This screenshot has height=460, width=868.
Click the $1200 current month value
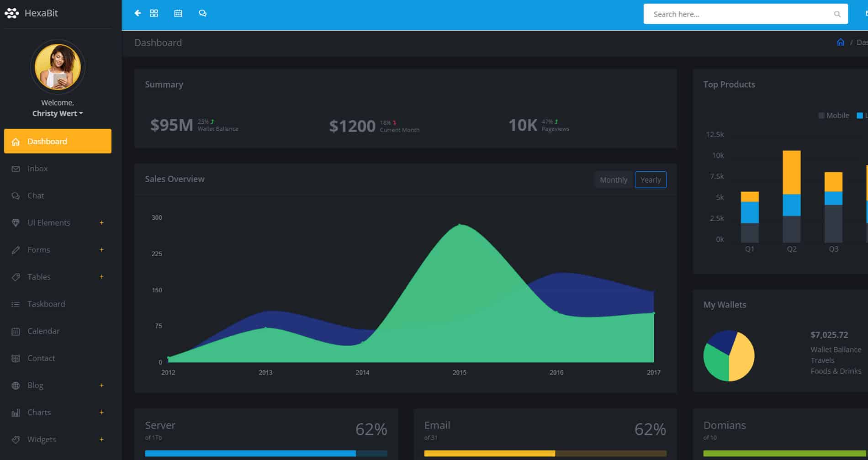[x=352, y=126]
